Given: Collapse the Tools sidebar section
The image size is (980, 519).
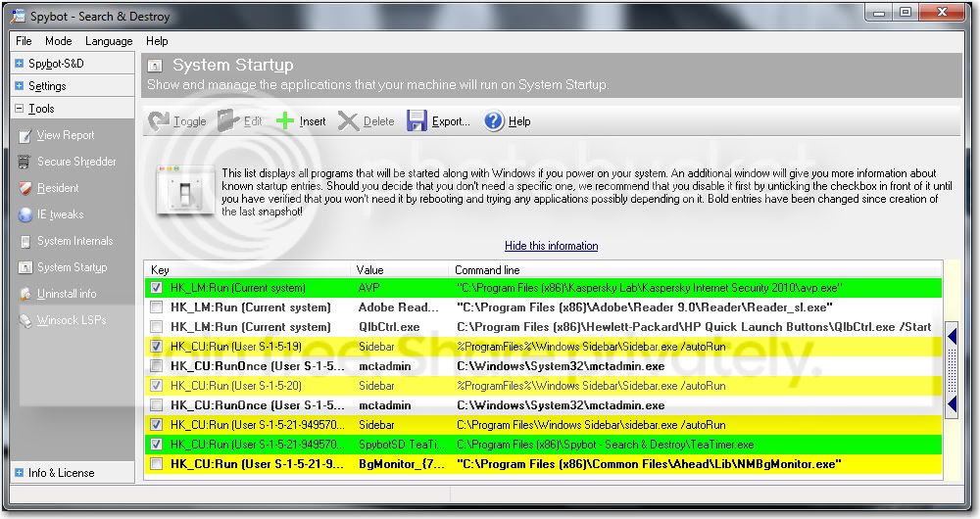Looking at the screenshot, I should (x=19, y=108).
